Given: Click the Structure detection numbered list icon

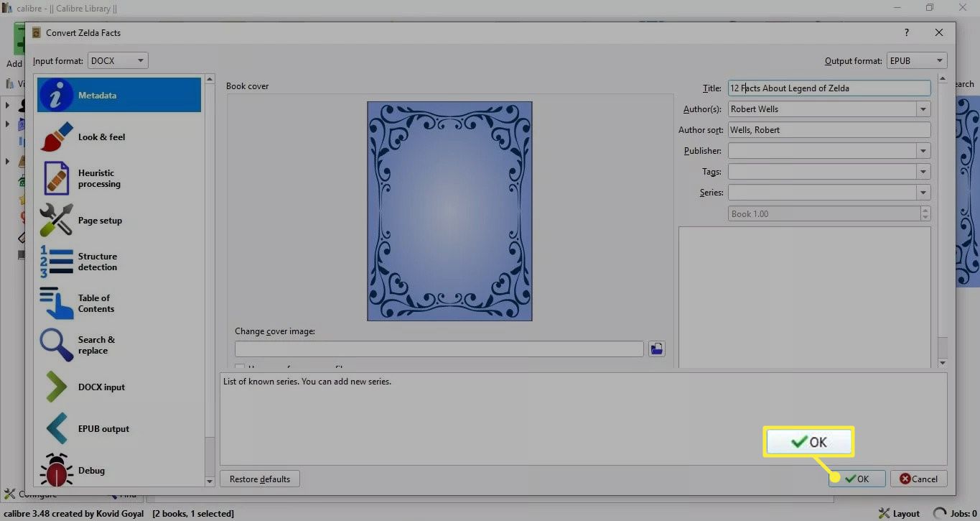Looking at the screenshot, I should [56, 262].
